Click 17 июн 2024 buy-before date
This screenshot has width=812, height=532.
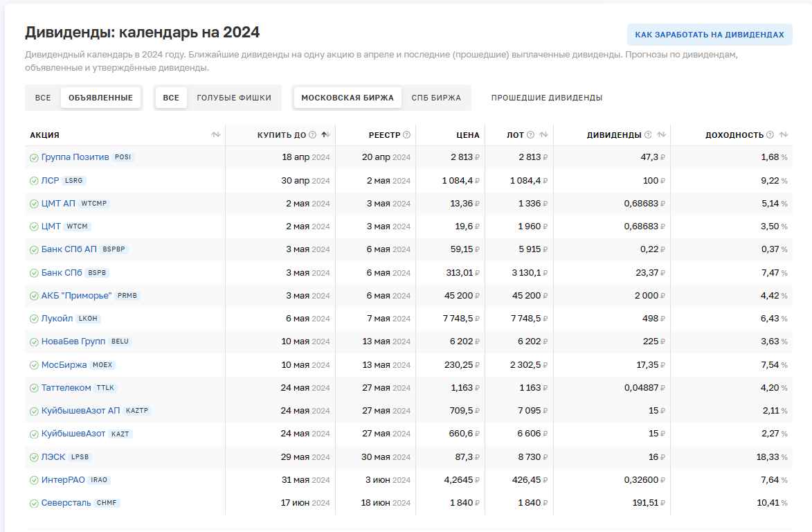[305, 502]
